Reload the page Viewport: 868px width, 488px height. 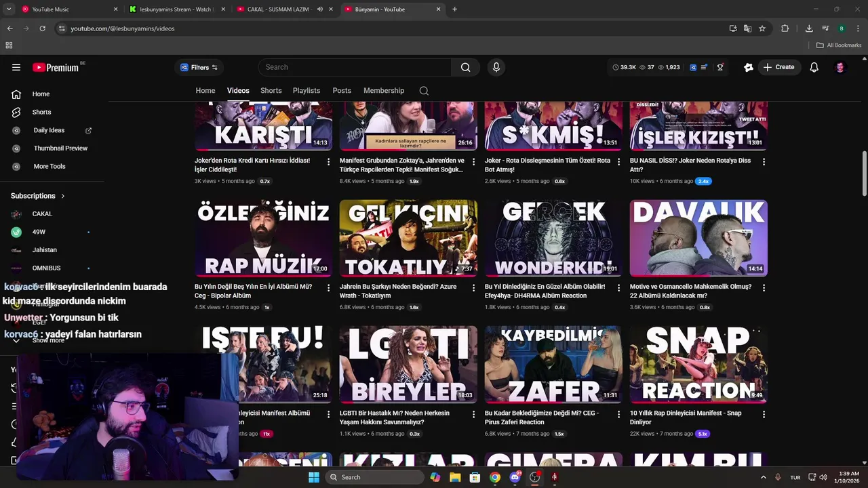click(x=42, y=28)
